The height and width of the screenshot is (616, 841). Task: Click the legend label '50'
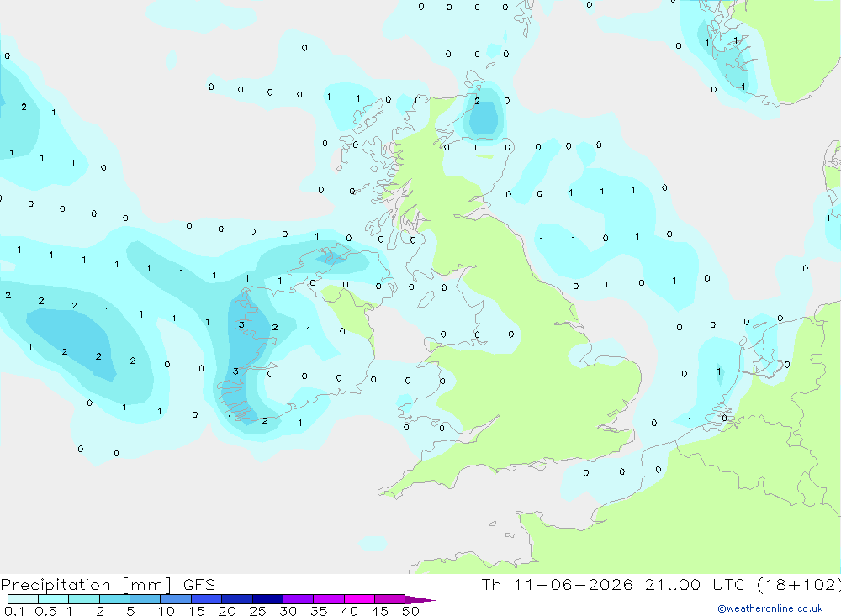click(x=410, y=611)
